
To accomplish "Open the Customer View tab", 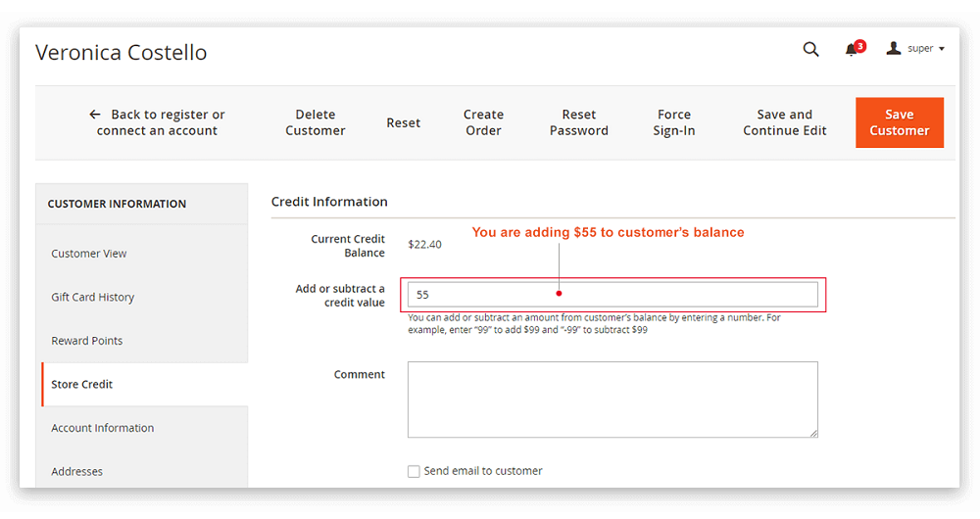I will click(89, 254).
